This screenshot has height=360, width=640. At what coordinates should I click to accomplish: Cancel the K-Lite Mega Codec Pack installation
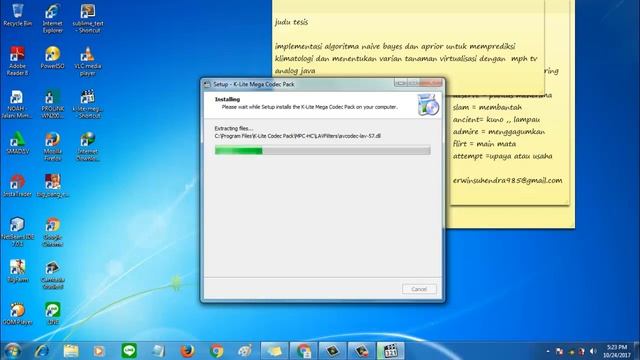pyautogui.click(x=419, y=289)
